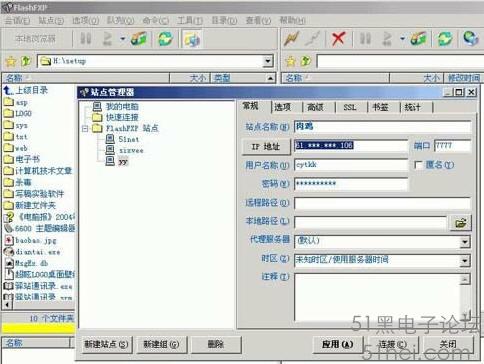The image size is (484, 364).
Task: Click the remote pane green refresh icon
Action: click(445, 39)
